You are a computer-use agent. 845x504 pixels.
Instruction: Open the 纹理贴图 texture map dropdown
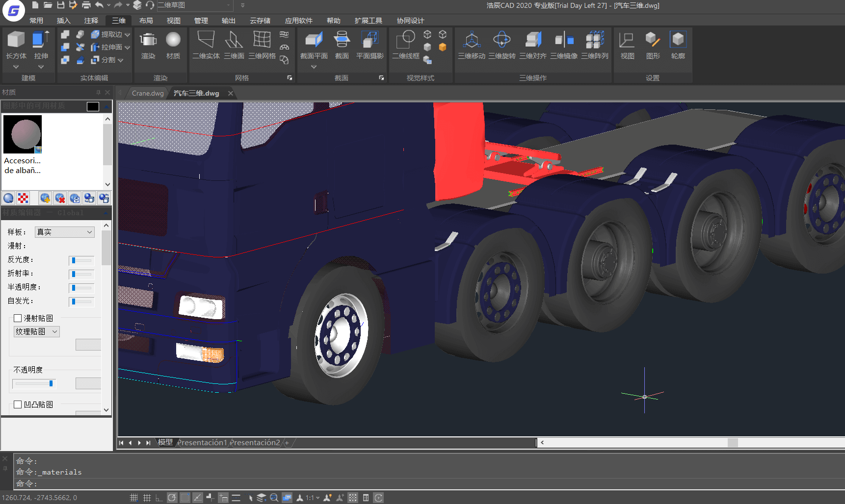37,331
